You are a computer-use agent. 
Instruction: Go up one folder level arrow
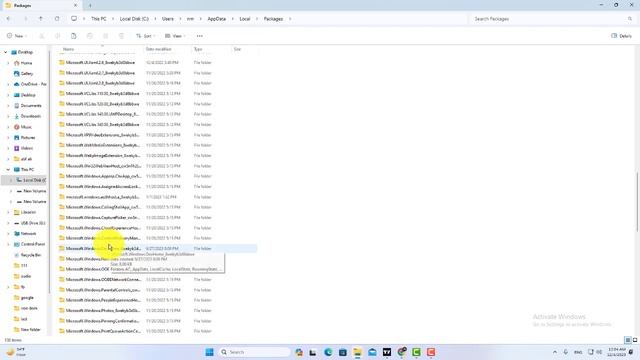41,19
